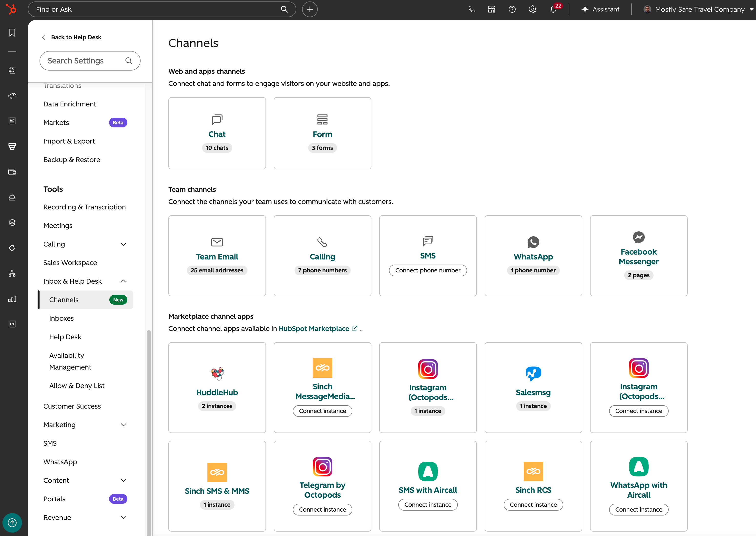Expand the Marketing section in sidebar
Image resolution: width=756 pixels, height=536 pixels.
[x=123, y=425]
